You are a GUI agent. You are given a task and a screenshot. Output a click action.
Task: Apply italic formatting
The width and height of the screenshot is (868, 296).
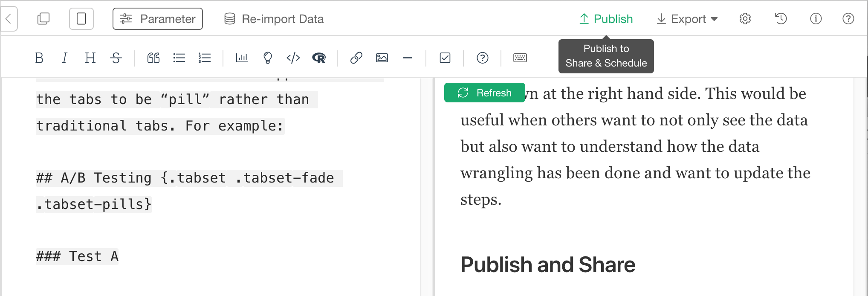[x=64, y=58]
